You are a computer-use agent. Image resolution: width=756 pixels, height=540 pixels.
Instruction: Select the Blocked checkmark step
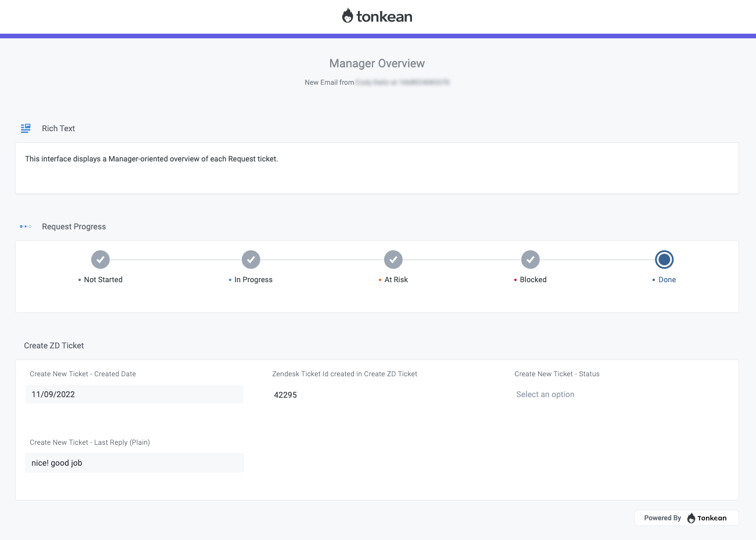pos(531,260)
